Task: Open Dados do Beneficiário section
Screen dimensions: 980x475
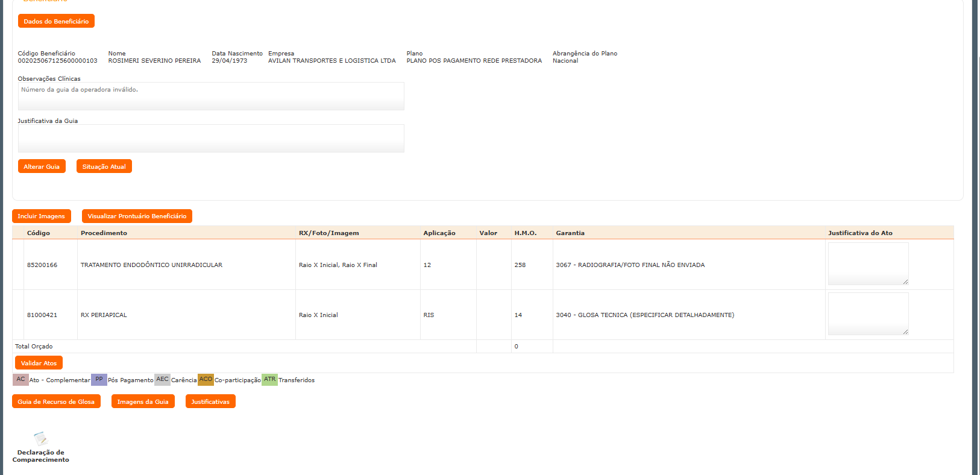Action: tap(56, 21)
